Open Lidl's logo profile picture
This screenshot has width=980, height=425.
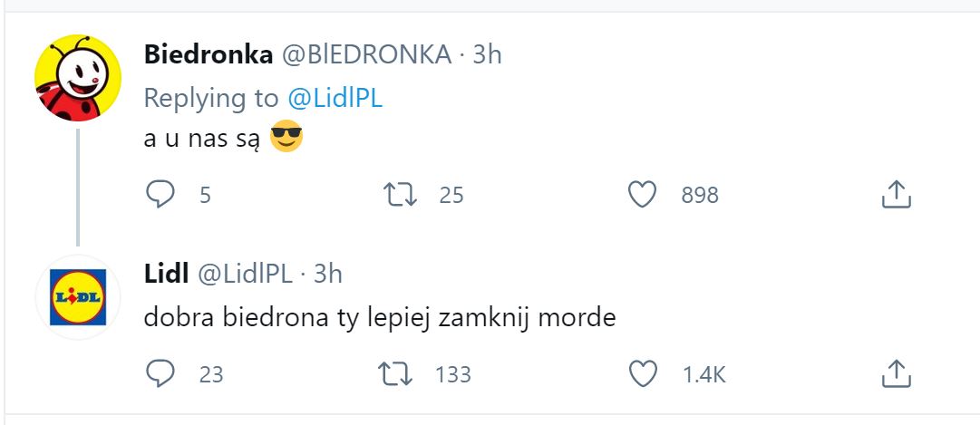(78, 296)
